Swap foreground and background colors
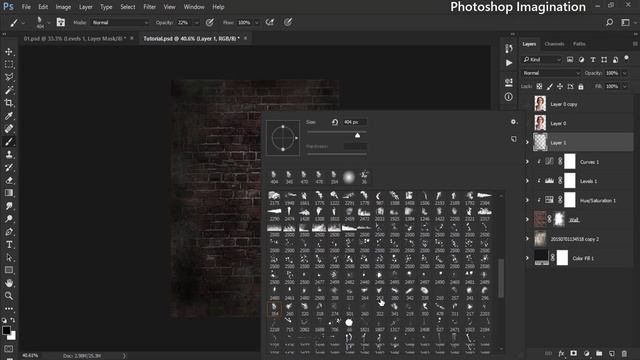640x360 pixels. tap(12, 320)
